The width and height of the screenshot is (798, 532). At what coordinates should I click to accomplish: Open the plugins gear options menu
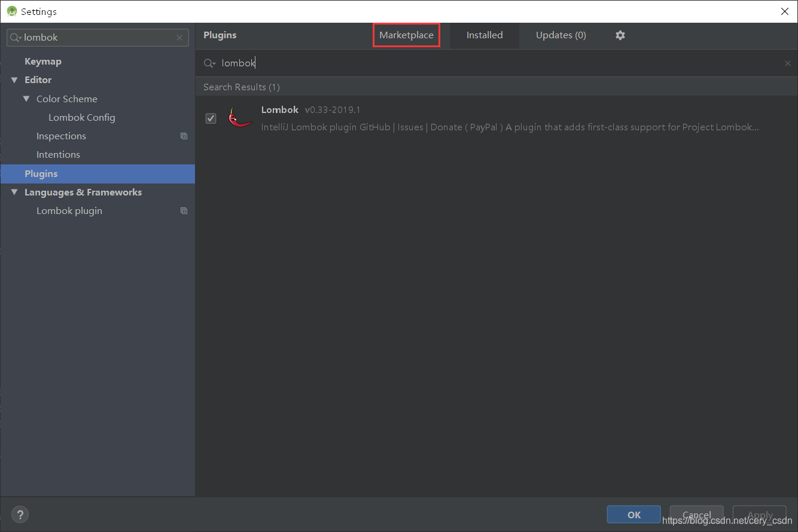click(x=620, y=35)
